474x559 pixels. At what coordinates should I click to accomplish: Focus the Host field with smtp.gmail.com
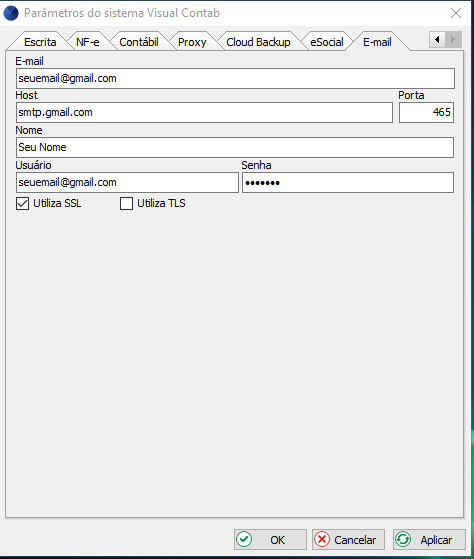[204, 113]
